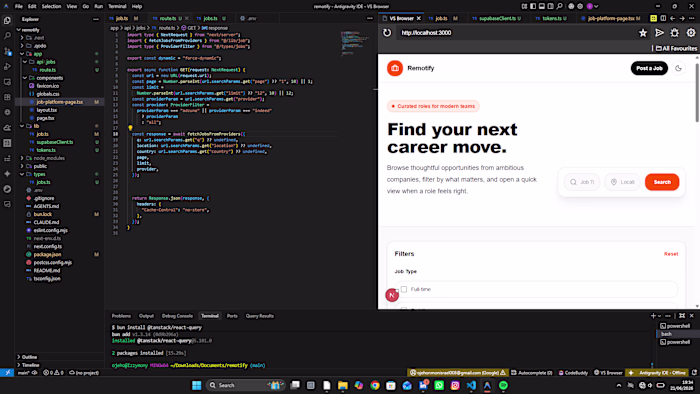This screenshot has width=700, height=394.
Task: Open the Search view in activity bar
Action: pyautogui.click(x=7, y=36)
